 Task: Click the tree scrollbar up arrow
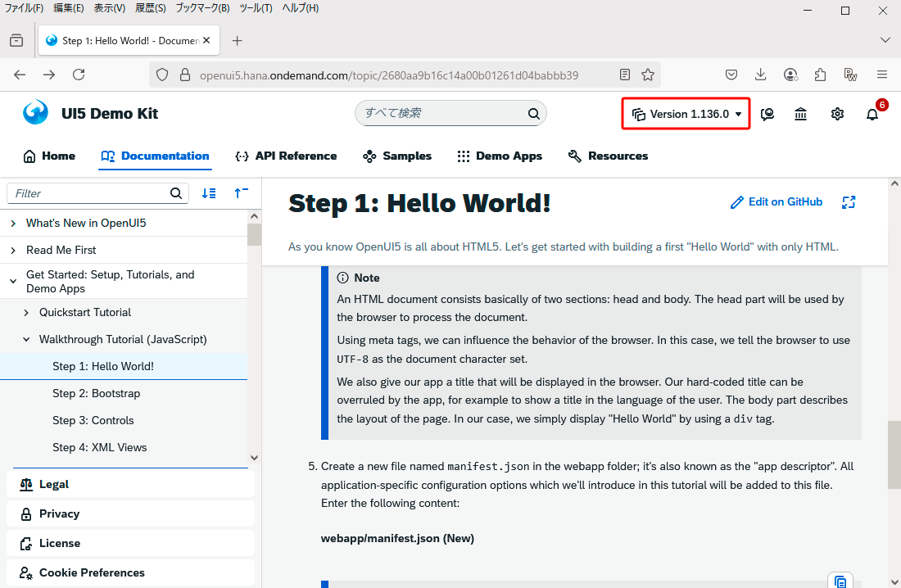(254, 216)
